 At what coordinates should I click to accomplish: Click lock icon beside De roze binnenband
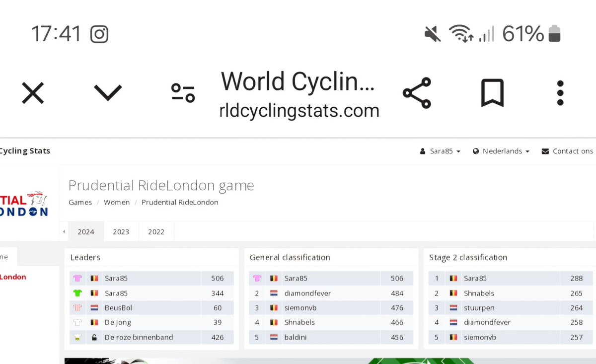click(94, 337)
